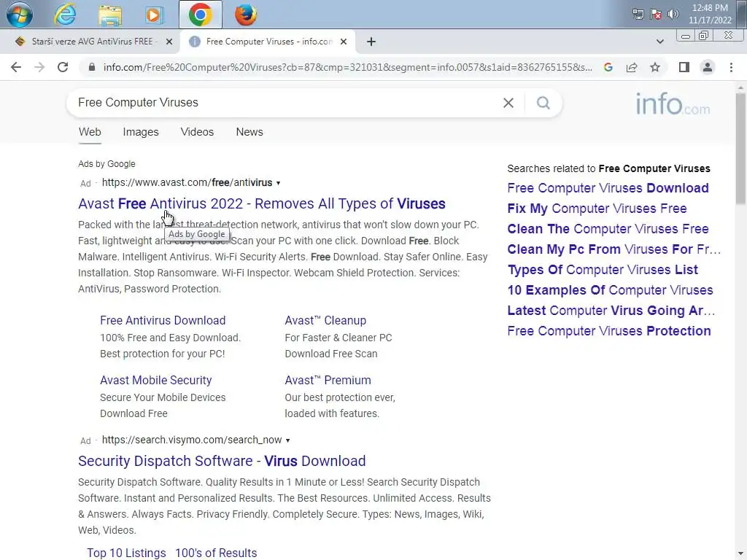The image size is (747, 560).
Task: Open the Windows Start menu orb
Action: (x=20, y=15)
